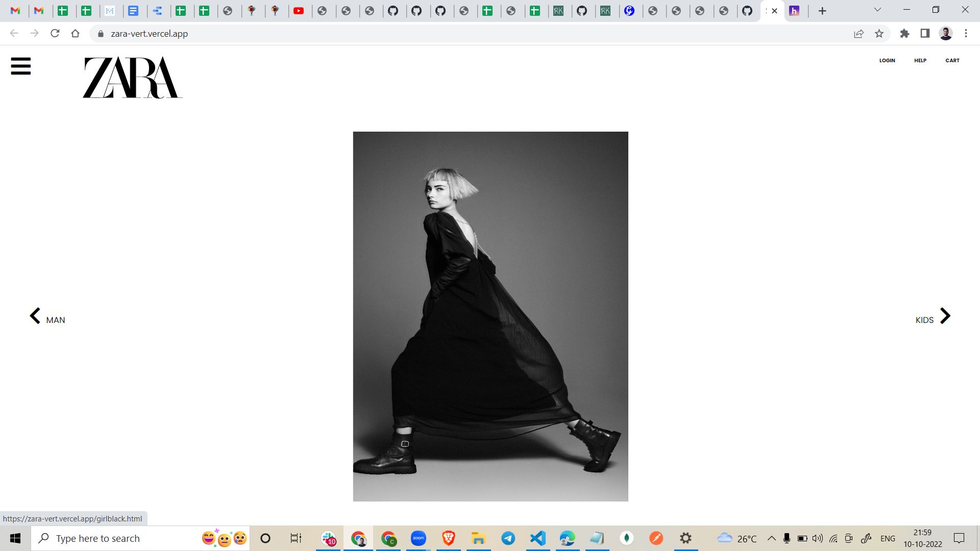The image size is (980, 551).
Task: Switch to the Gmail tab
Action: pyautogui.click(x=16, y=10)
